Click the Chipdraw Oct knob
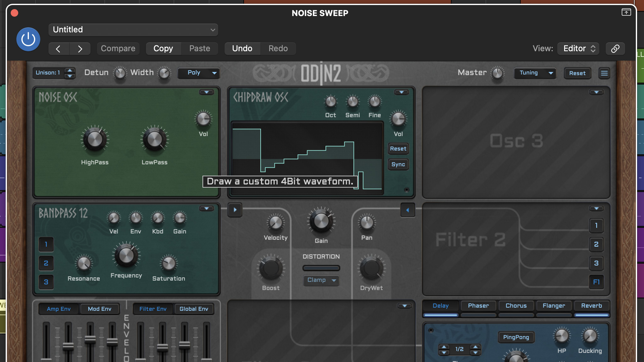 pos(330,101)
